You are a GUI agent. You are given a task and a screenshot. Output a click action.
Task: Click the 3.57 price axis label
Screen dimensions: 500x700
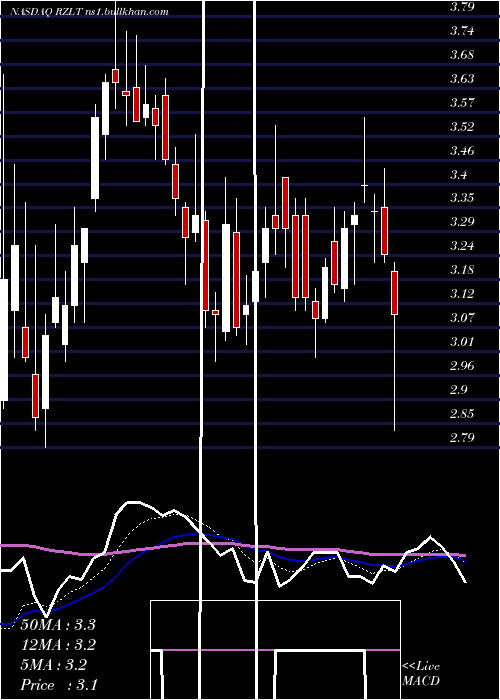coord(462,103)
